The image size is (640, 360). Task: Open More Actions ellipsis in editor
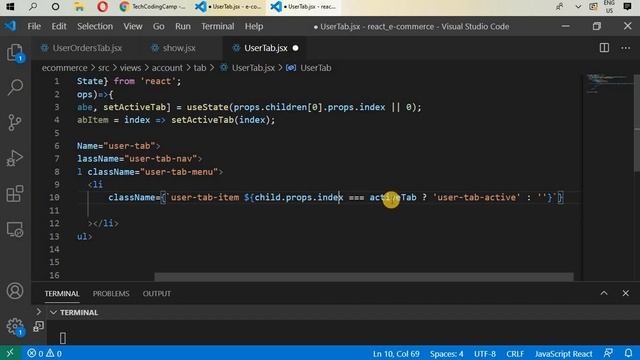coord(625,48)
